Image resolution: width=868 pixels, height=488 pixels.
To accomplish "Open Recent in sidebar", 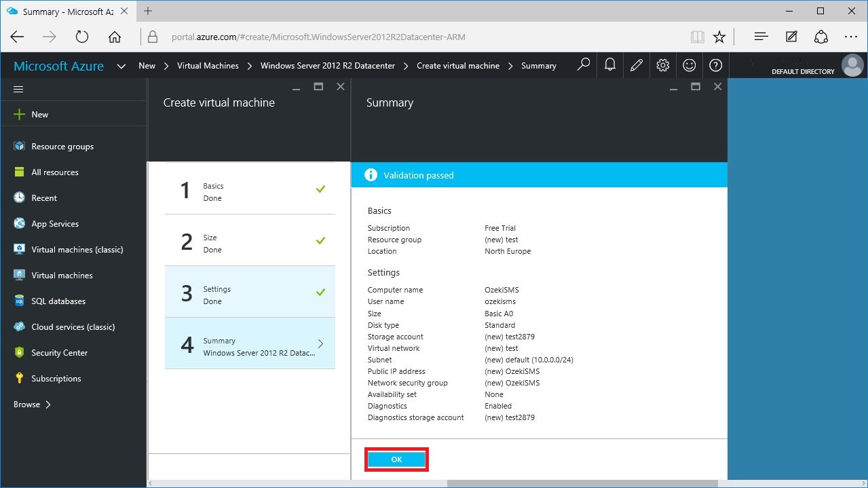I will coord(35,198).
